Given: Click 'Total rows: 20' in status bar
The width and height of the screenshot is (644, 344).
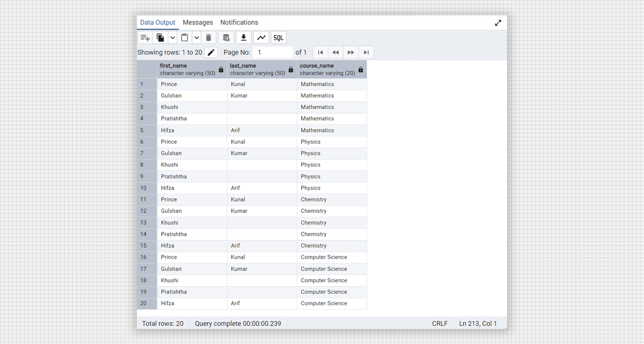Looking at the screenshot, I should pos(163,323).
